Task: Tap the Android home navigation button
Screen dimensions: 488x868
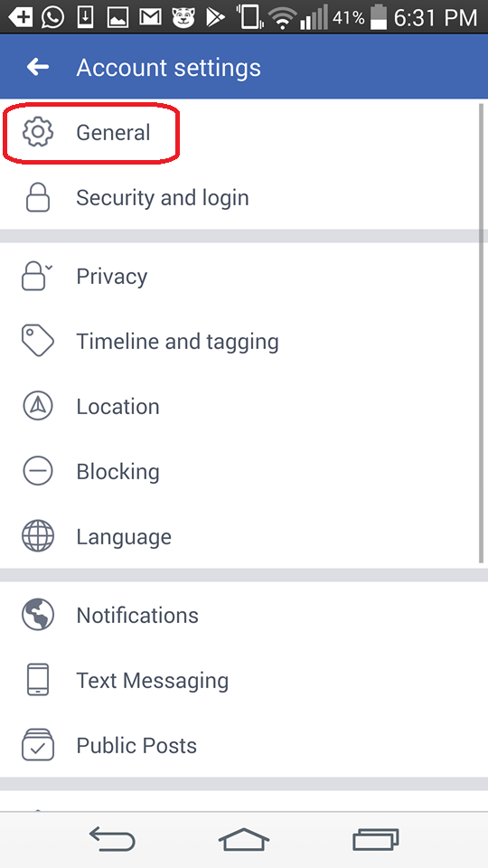Action: tap(244, 840)
